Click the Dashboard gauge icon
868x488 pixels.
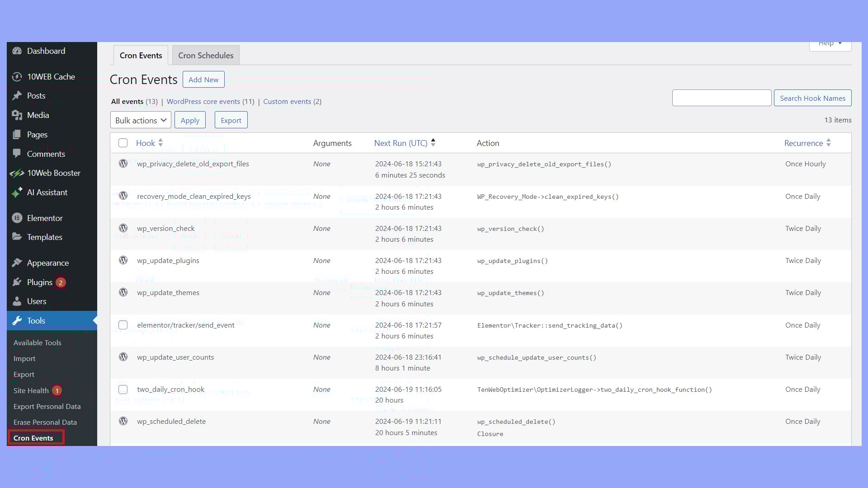(x=17, y=51)
